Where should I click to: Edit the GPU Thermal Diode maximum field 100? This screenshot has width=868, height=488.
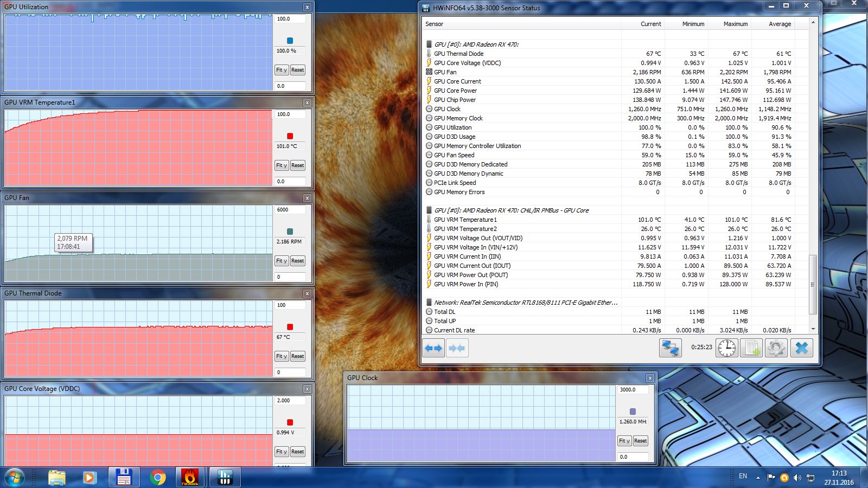(x=290, y=305)
